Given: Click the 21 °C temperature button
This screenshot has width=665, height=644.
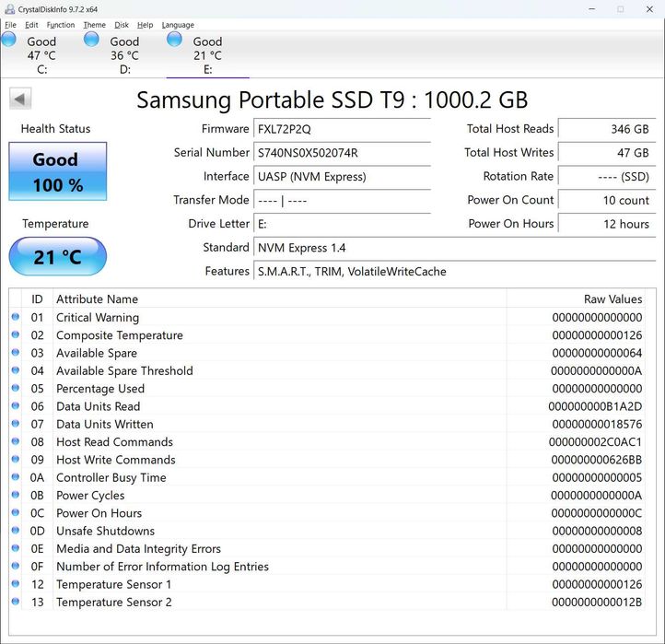Looking at the screenshot, I should 57,257.
